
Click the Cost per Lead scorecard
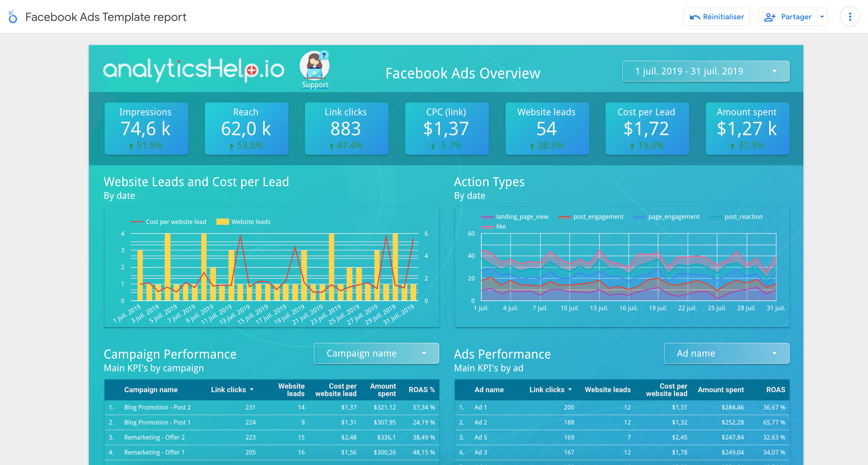[x=647, y=128]
